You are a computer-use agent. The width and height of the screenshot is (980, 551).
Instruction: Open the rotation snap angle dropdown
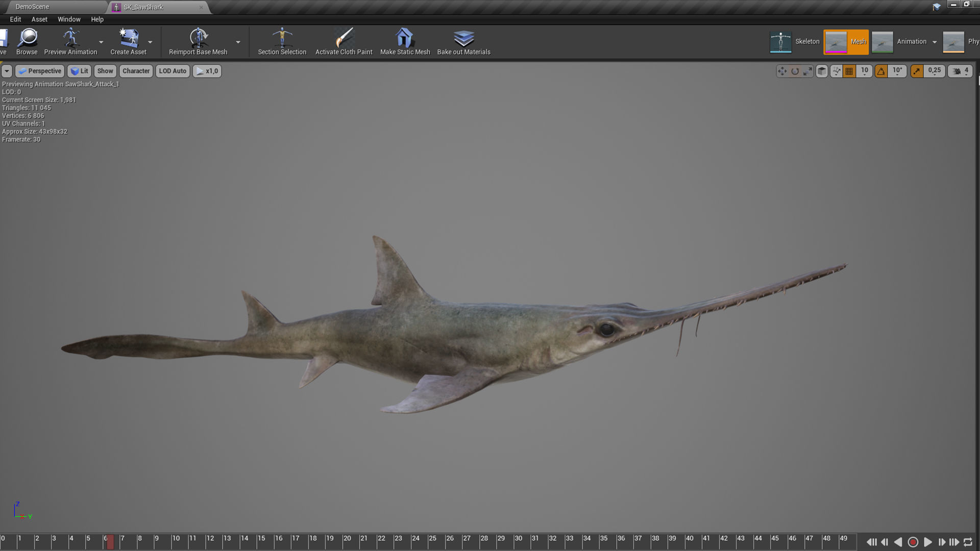tap(897, 71)
